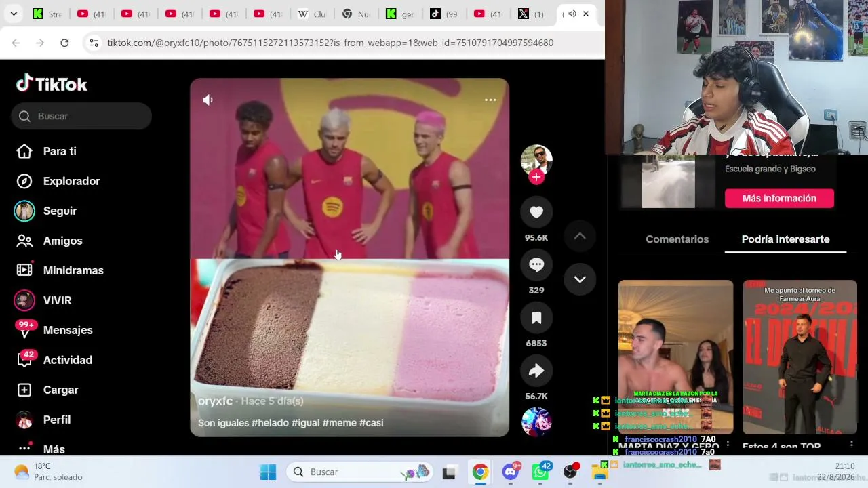Open Task View on taskbar

pos(449,472)
